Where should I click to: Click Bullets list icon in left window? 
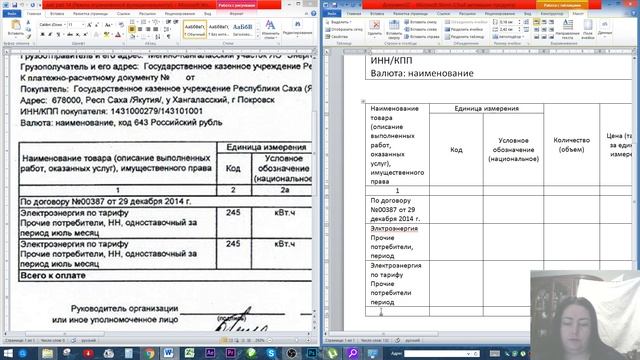click(132, 22)
